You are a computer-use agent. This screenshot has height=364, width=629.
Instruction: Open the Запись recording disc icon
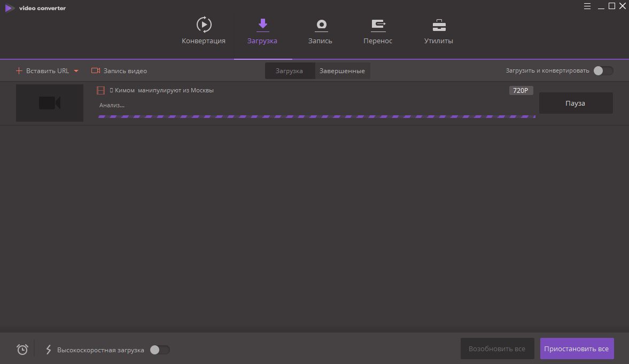(321, 25)
